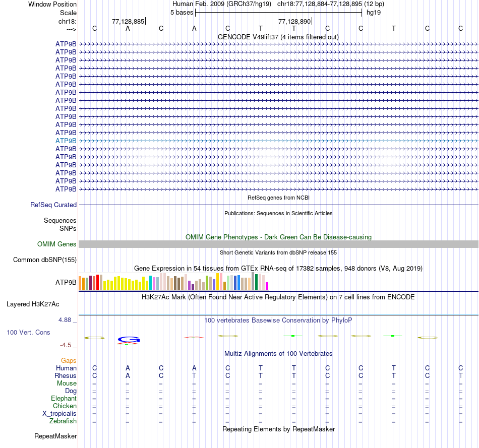Click the 100 Vert. Cons label

pyautogui.click(x=28, y=332)
